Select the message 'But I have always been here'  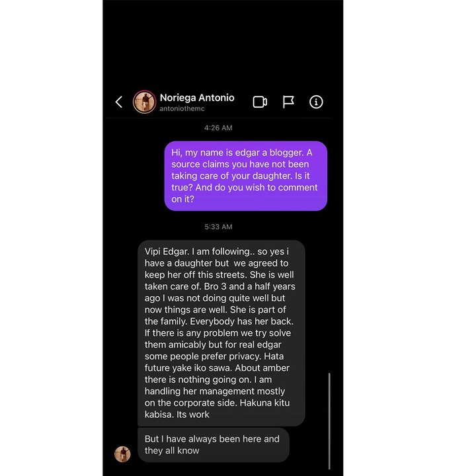pyautogui.click(x=214, y=445)
